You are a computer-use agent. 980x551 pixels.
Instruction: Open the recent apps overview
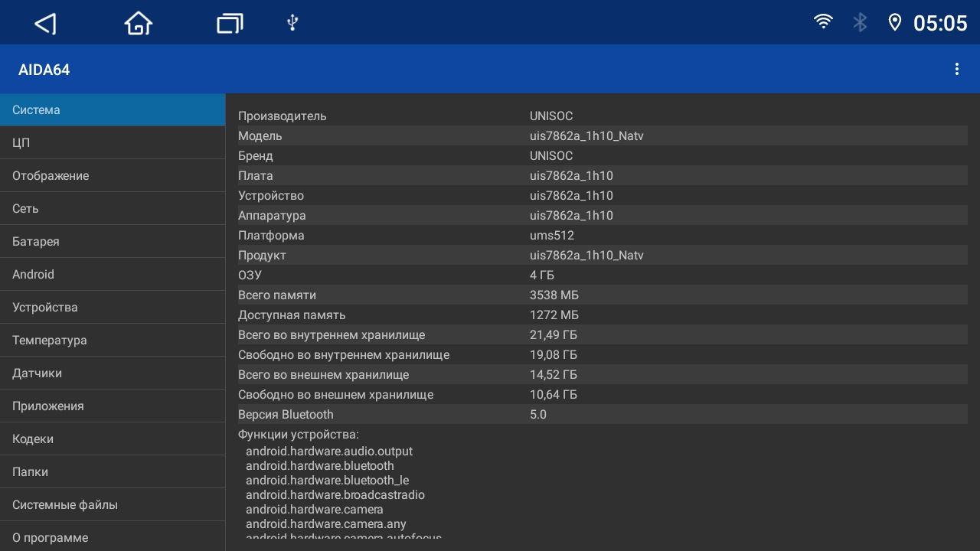coord(230,23)
